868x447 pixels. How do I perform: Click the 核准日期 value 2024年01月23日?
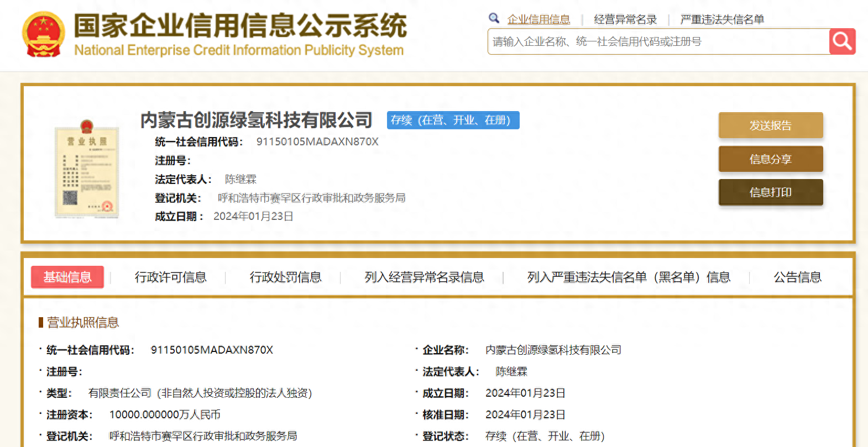(x=525, y=415)
